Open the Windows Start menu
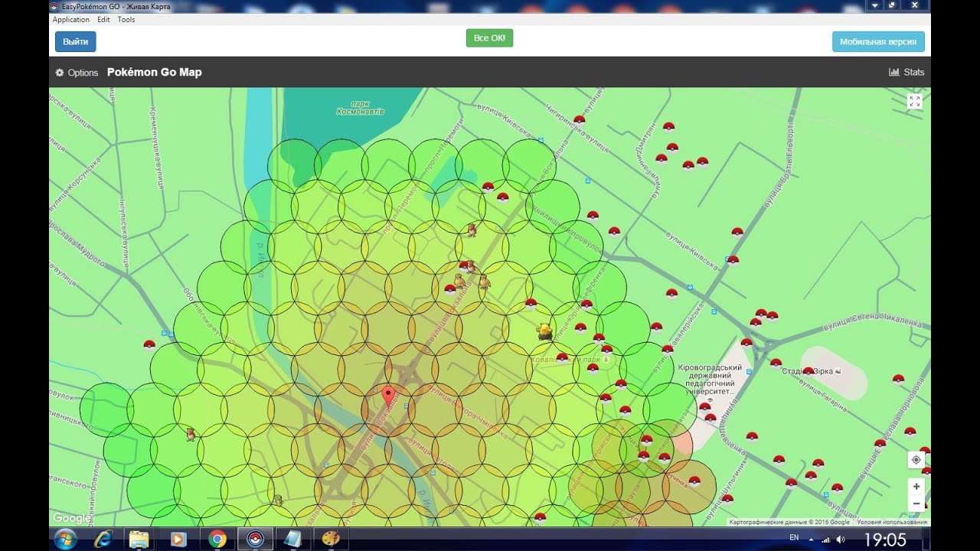This screenshot has height=551, width=980. (x=64, y=539)
